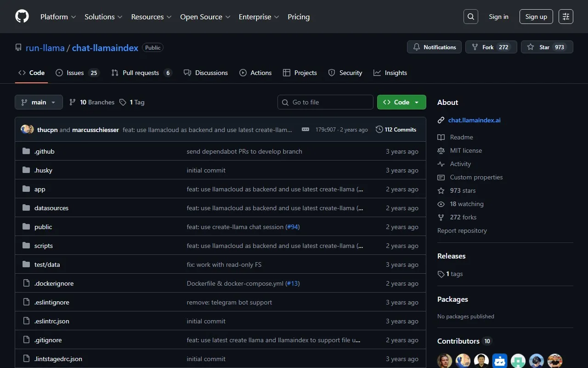Click the Go to file search field
The image size is (588, 368).
325,102
